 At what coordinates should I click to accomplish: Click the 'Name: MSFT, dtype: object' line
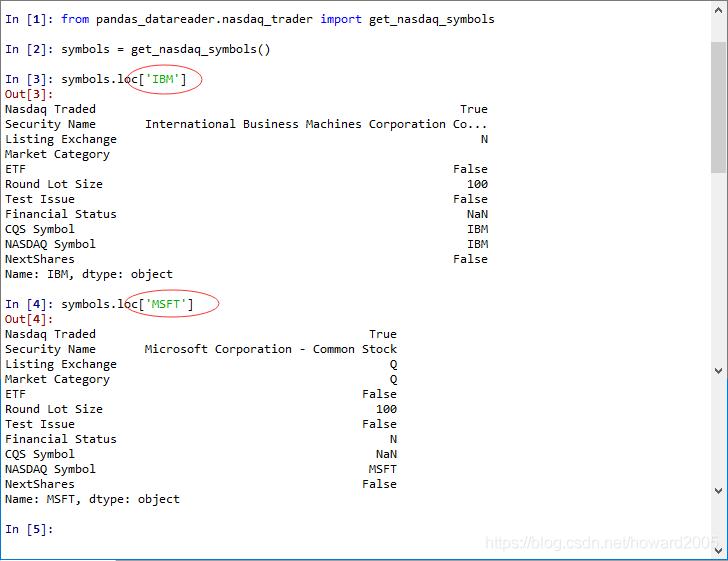tap(92, 499)
